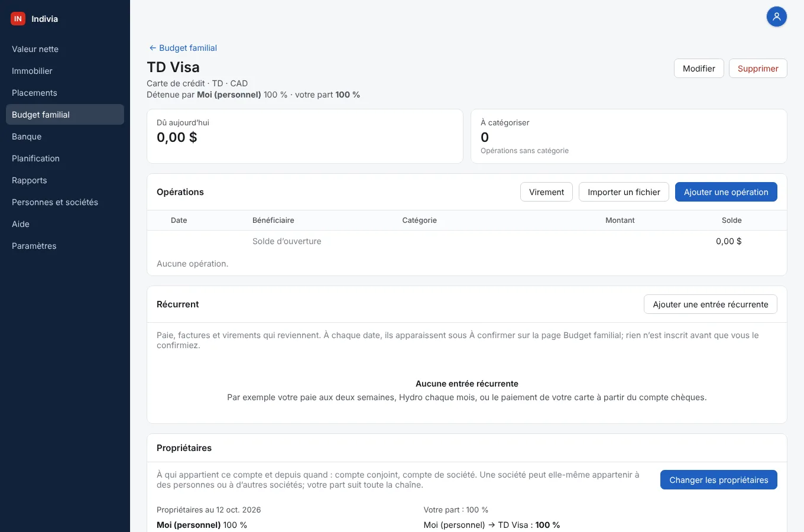Click the À catégoriser card
Screen dimensions: 804x532
click(629, 136)
